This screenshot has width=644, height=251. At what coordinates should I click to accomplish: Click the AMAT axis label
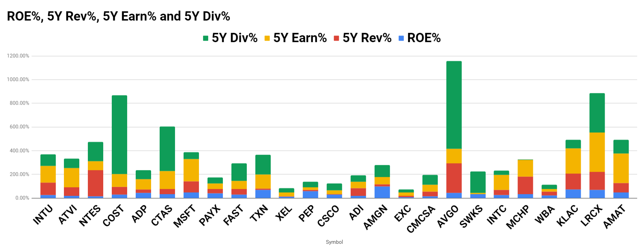click(615, 216)
